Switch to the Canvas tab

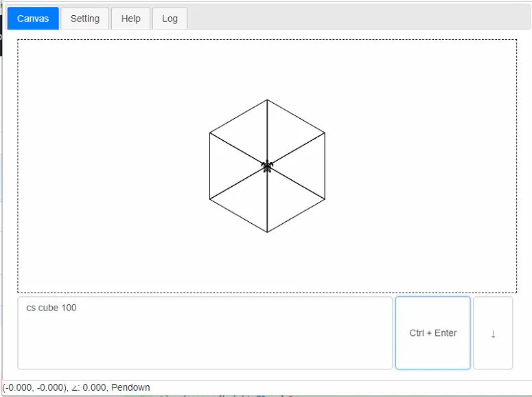pos(33,19)
